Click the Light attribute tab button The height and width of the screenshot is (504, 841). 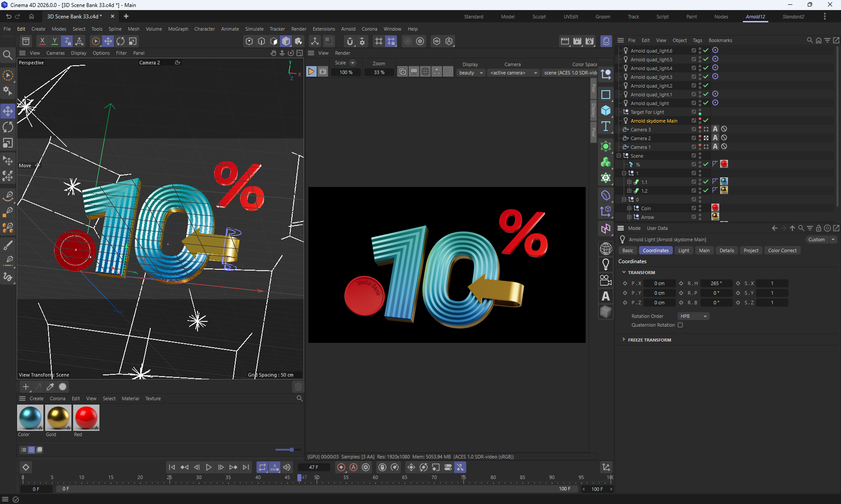point(683,250)
